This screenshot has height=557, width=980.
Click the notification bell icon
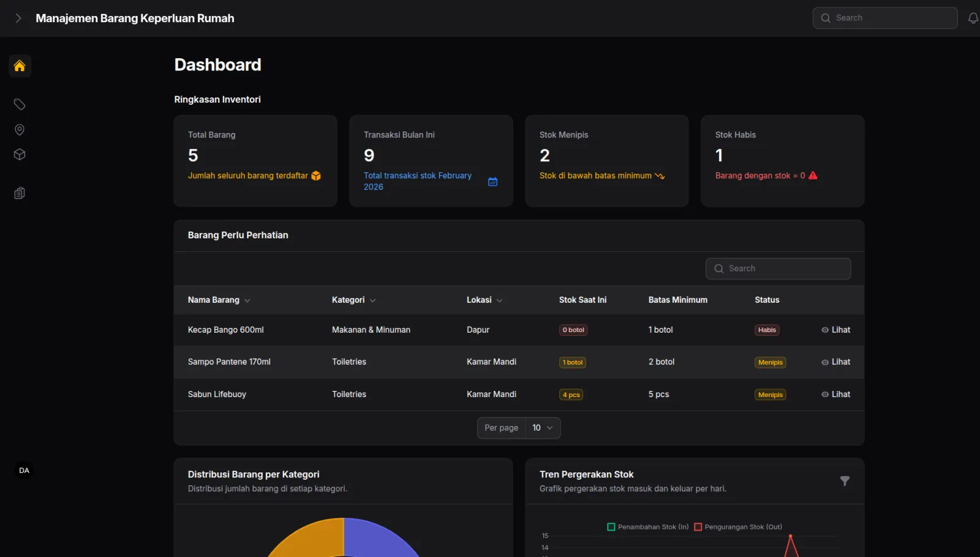click(x=973, y=18)
